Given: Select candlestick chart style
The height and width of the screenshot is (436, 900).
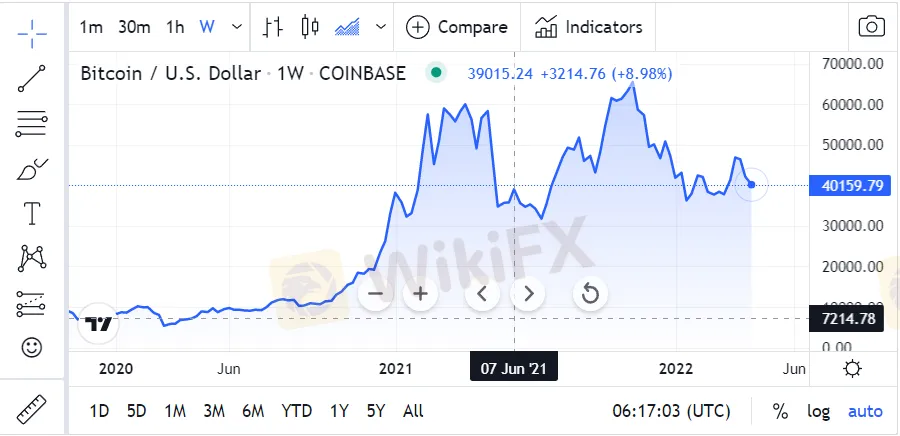Looking at the screenshot, I should (x=308, y=27).
